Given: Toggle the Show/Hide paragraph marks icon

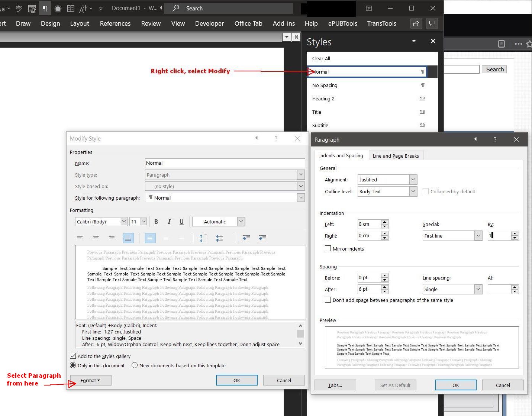Looking at the screenshot, I should (x=45, y=8).
